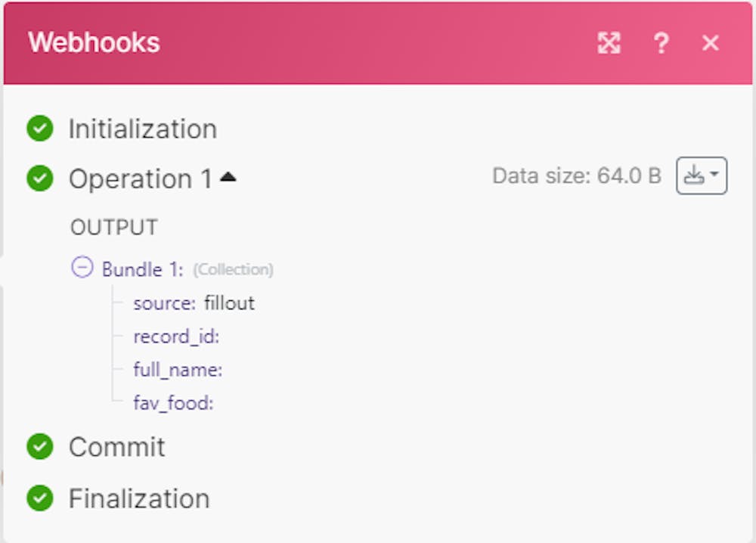This screenshot has height=543, width=756.
Task: Click the green check beside Commit
Action: 39,447
